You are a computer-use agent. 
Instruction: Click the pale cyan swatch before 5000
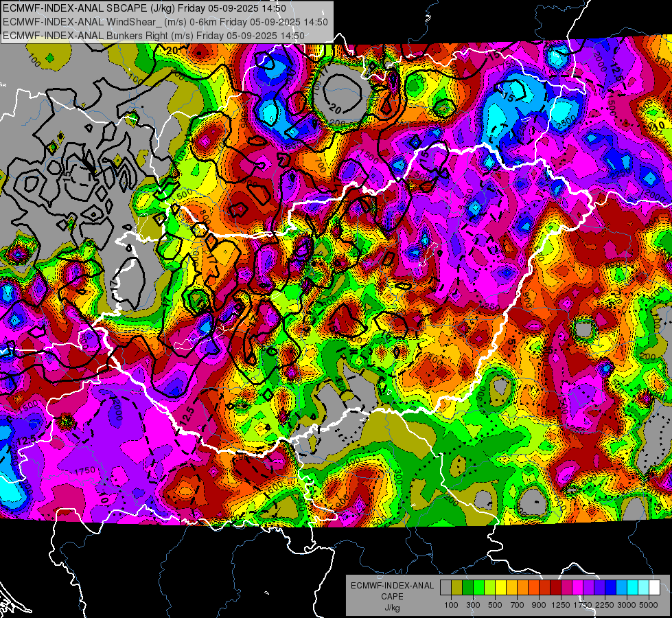pos(644,587)
